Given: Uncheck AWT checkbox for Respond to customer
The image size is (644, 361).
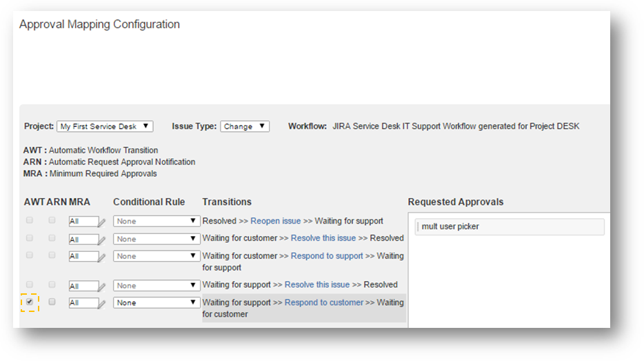Looking at the screenshot, I should [x=29, y=302].
